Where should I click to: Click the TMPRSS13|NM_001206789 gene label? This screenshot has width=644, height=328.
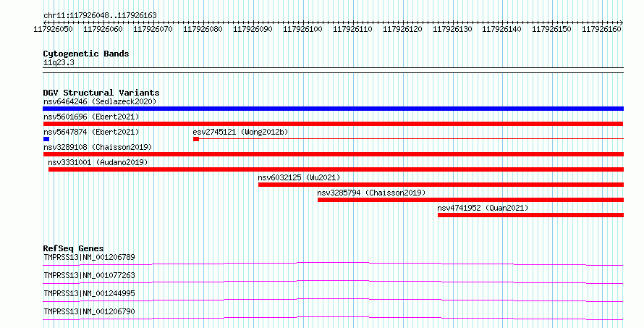(x=89, y=257)
